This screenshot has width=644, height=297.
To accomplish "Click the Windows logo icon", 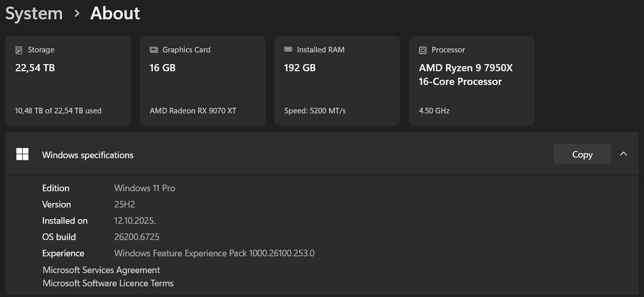I will [x=22, y=155].
